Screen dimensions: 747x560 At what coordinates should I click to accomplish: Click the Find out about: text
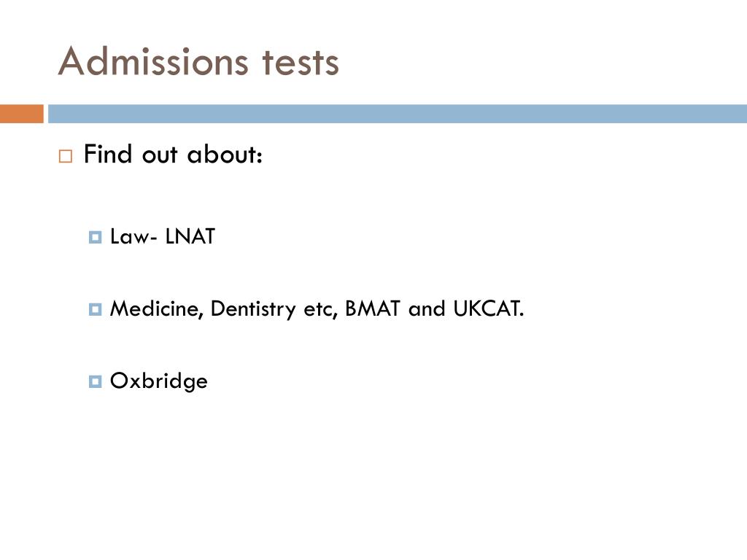(173, 155)
